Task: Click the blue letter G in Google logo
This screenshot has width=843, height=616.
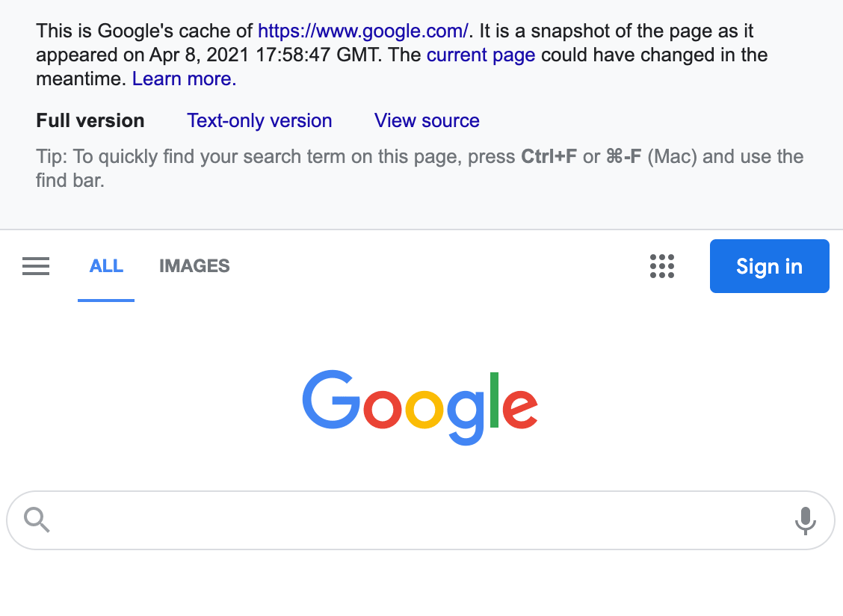Action: 330,398
